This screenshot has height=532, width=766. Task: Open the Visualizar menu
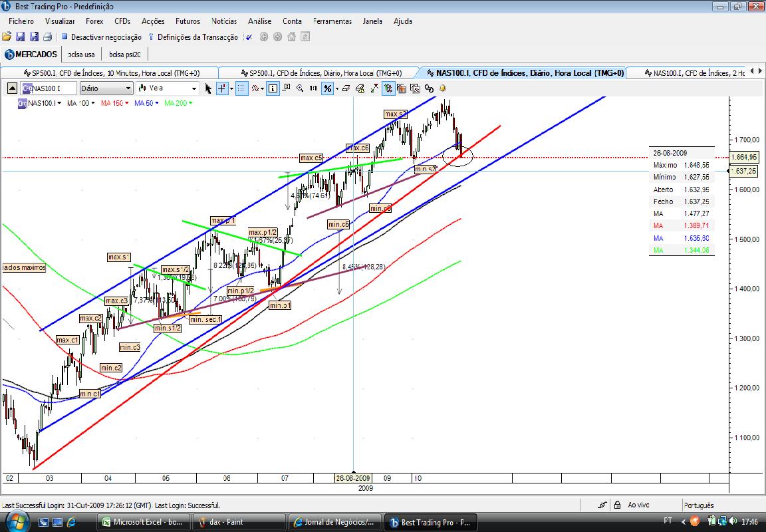(x=60, y=21)
